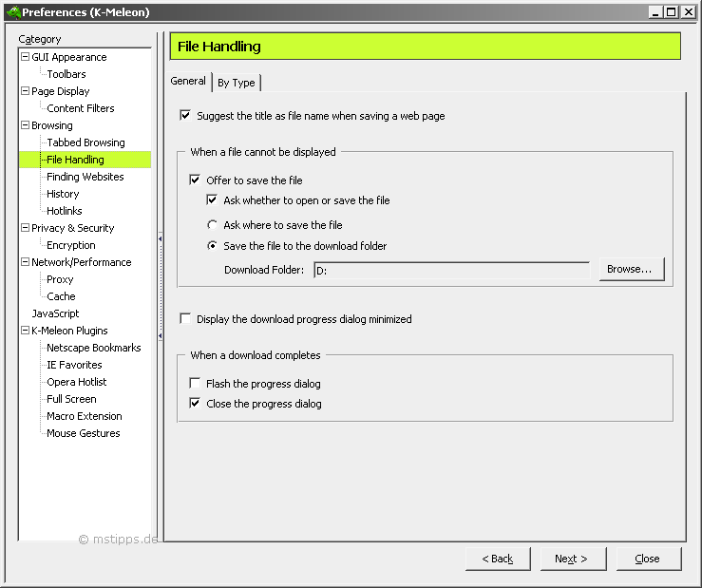Viewport: 702px width, 588px height.
Task: Select Browsing category label
Action: click(x=52, y=125)
